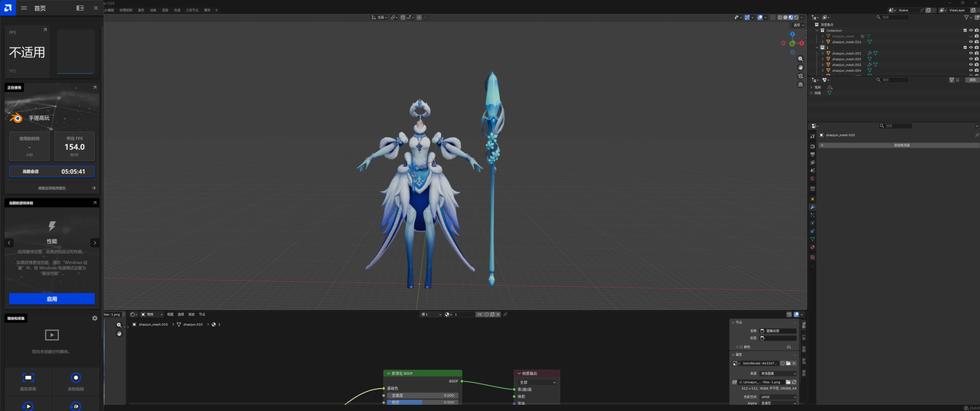Open the 正在使用 panel expand arrow
The width and height of the screenshot is (980, 411).
click(95, 87)
